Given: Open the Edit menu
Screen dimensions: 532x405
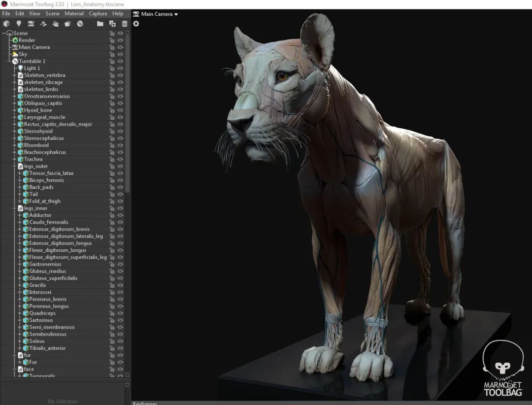Looking at the screenshot, I should (x=20, y=14).
